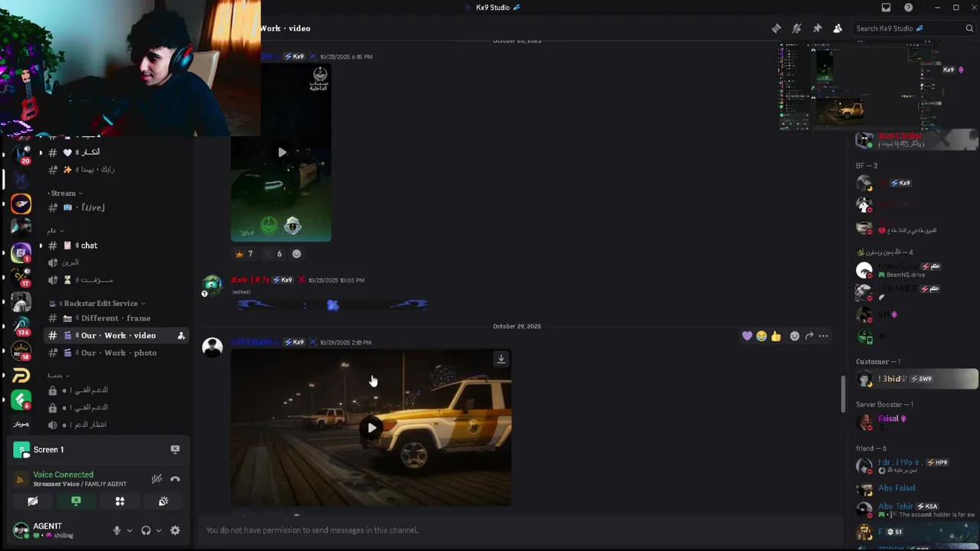Open server icon with 17 badge
Viewport: 980px width, 551px height.
pos(21,277)
